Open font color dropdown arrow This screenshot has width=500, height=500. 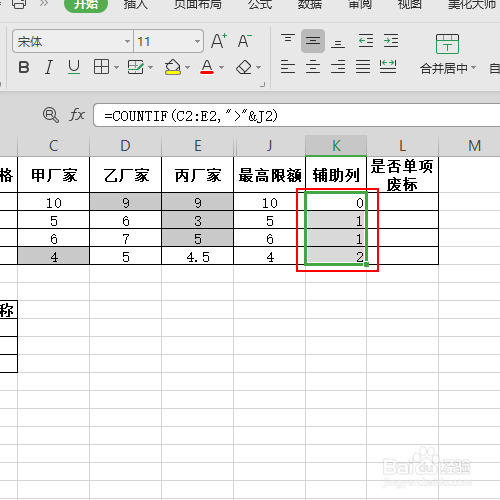pyautogui.click(x=222, y=68)
